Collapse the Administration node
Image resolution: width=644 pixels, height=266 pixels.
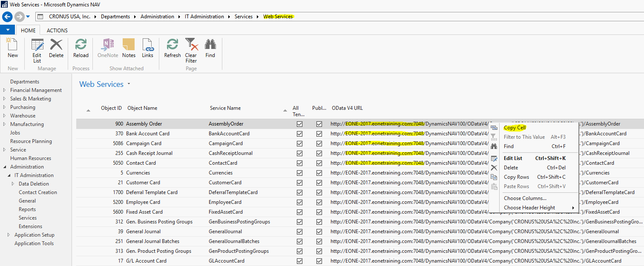(x=4, y=167)
